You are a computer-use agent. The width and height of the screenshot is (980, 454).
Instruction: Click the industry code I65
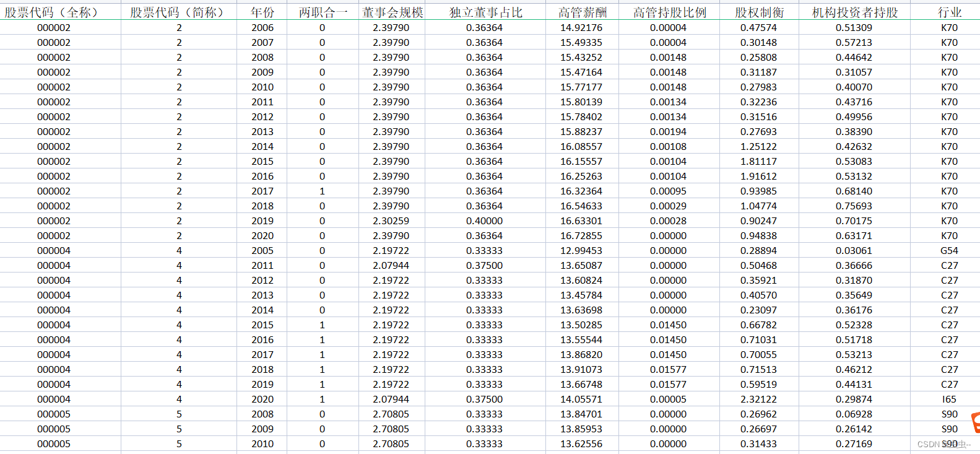pyautogui.click(x=949, y=399)
